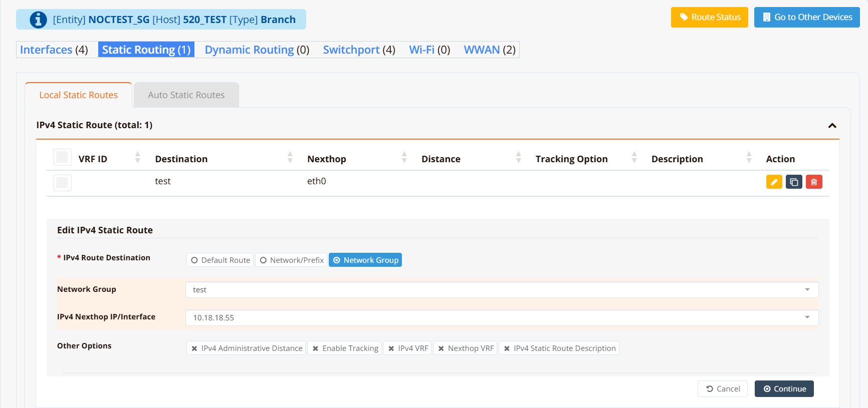
Task: Enable the IPv4 Administrative Distance option
Action: pos(246,348)
